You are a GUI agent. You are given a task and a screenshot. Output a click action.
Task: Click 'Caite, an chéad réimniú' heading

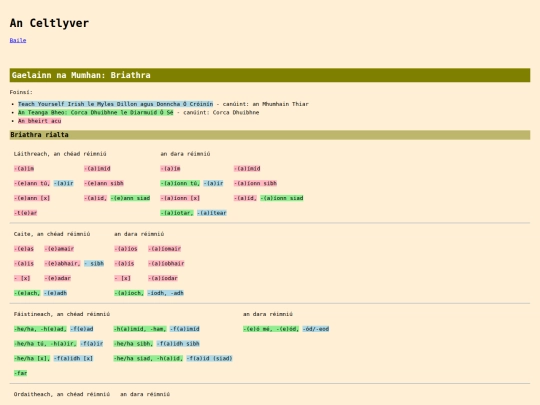[x=52, y=234]
